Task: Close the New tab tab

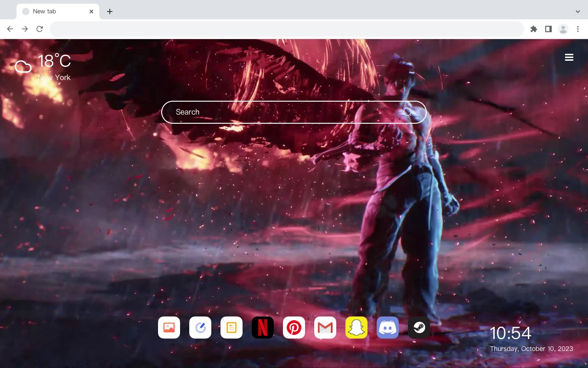Action: pos(91,11)
